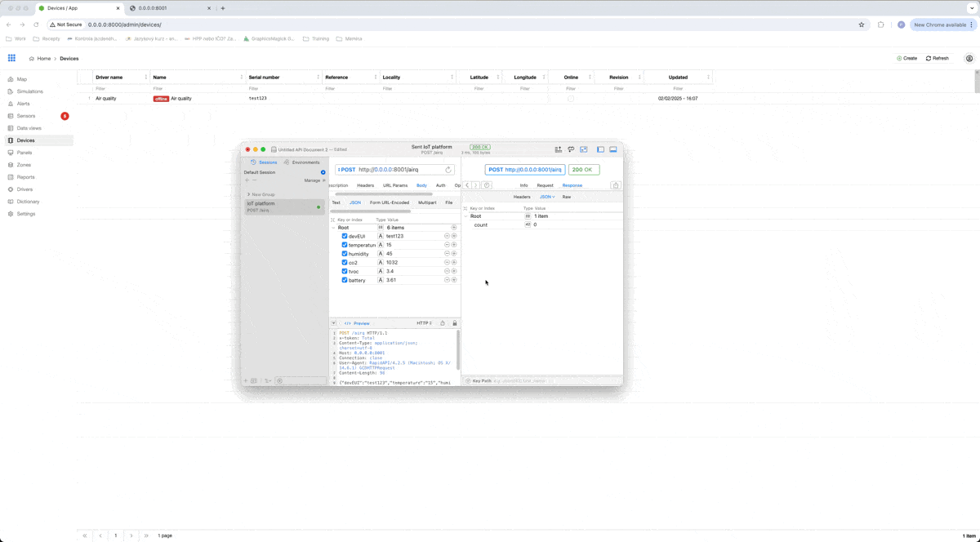The width and height of the screenshot is (980, 542).
Task: Send the request with the reload icon in RapidAPI URL bar
Action: coord(448,170)
